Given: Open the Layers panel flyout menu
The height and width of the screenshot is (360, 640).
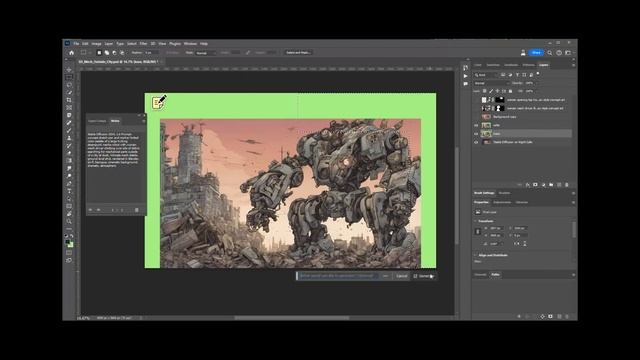Looking at the screenshot, I should [573, 65].
